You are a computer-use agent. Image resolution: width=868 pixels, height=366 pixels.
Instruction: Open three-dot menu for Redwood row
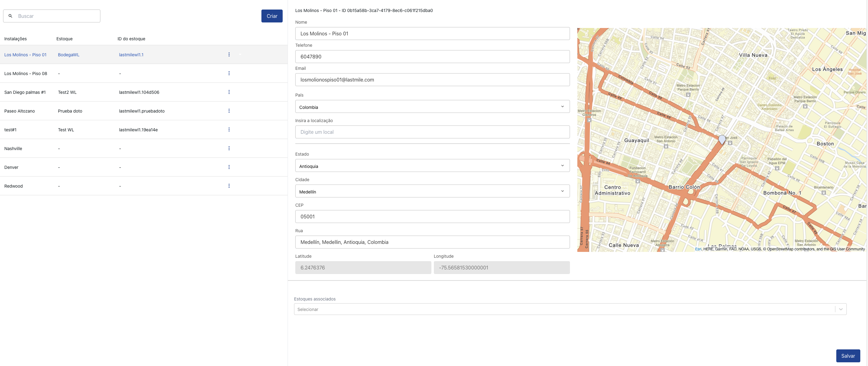(229, 186)
